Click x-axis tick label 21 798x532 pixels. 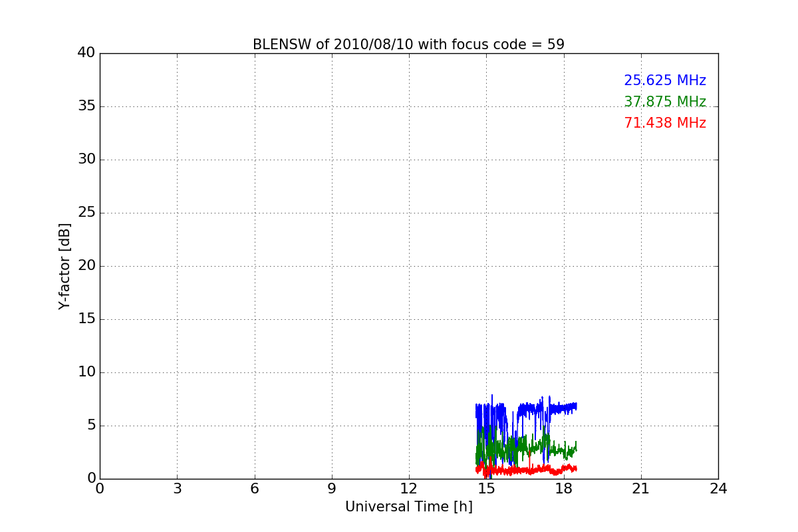point(641,489)
